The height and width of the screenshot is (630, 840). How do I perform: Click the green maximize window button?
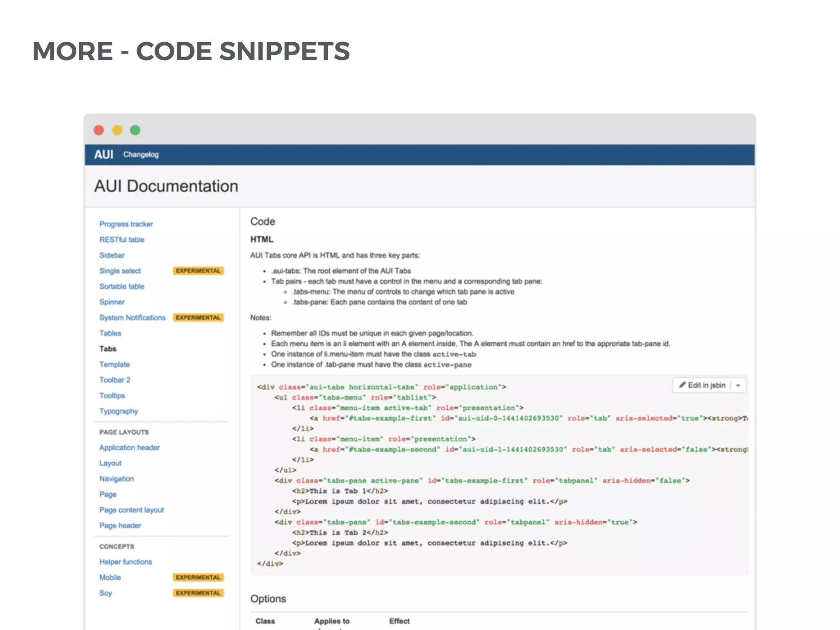135,130
